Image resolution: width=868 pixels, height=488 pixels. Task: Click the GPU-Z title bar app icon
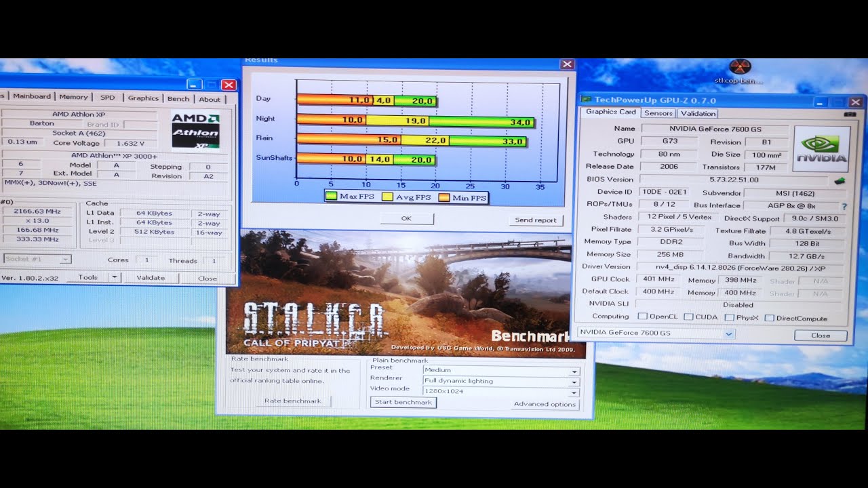tap(586, 100)
